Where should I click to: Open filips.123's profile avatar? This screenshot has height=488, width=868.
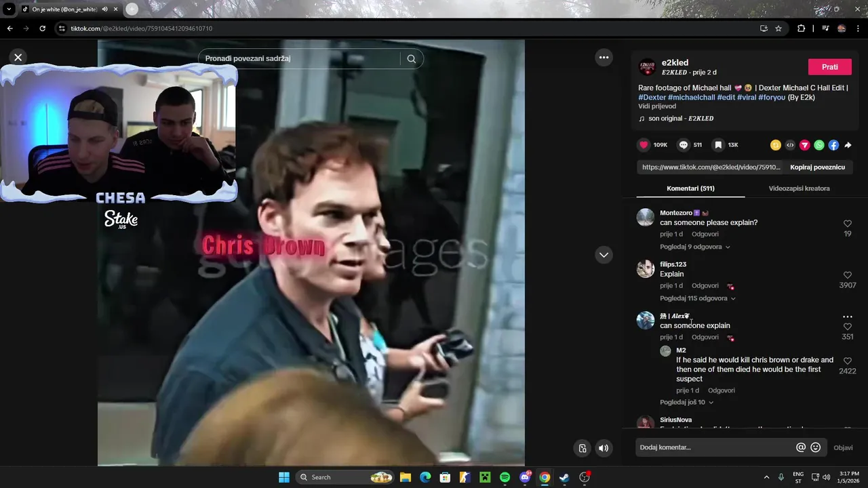point(646,269)
